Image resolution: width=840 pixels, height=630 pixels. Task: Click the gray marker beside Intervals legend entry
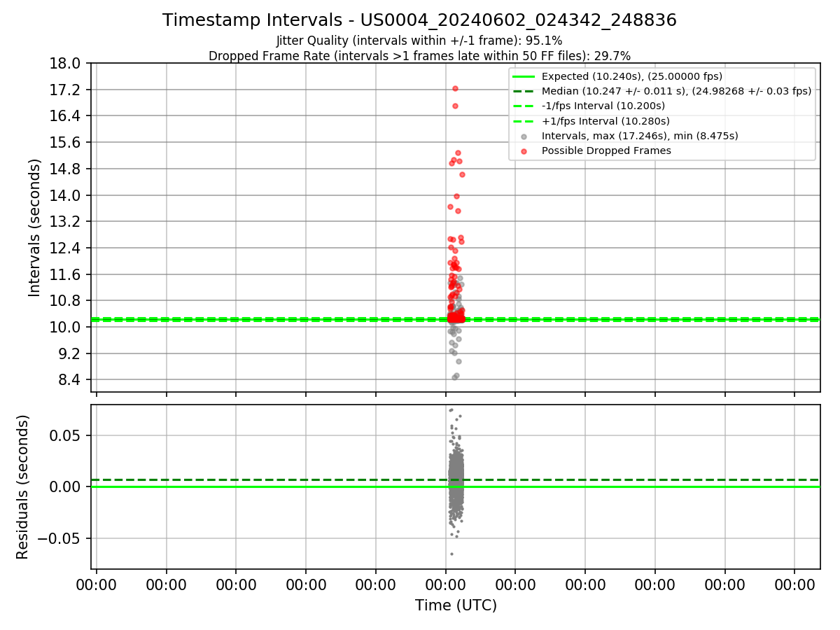pyautogui.click(x=524, y=136)
